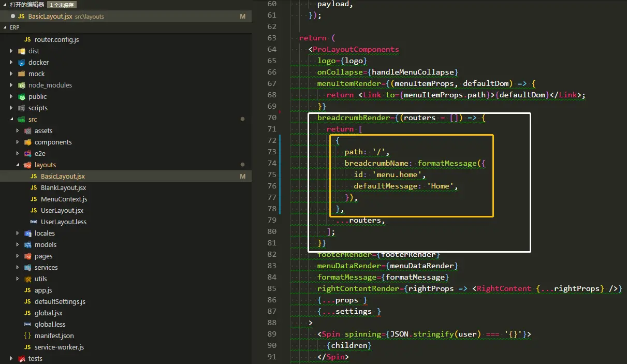Click 'handleMenuCollapse' in code line 66
Screen dimensions: 627x364
(413, 72)
